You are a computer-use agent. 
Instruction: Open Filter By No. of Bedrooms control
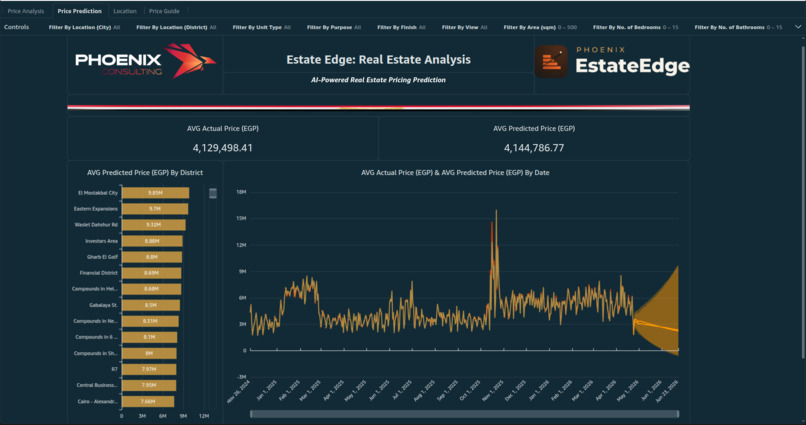(635, 27)
